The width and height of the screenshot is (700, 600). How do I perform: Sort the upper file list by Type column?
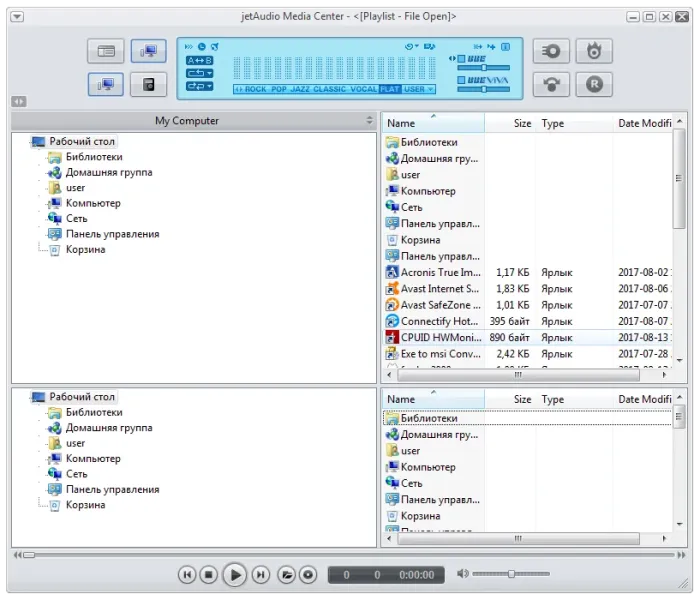[553, 123]
